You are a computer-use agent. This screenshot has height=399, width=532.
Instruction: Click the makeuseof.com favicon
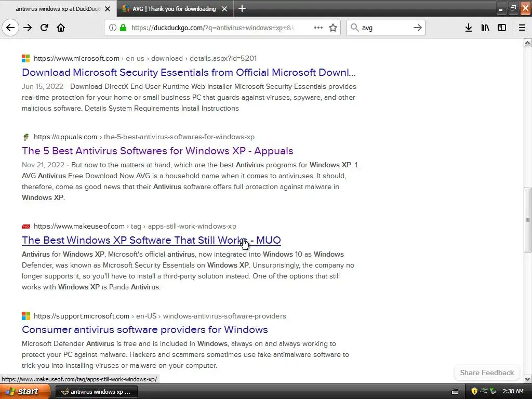point(26,227)
